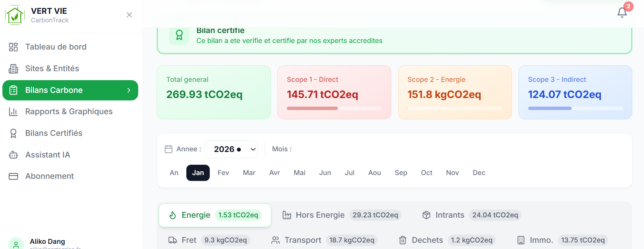
Task: Click the Immo. 13.75 tCO2eq badge
Action: (583, 240)
